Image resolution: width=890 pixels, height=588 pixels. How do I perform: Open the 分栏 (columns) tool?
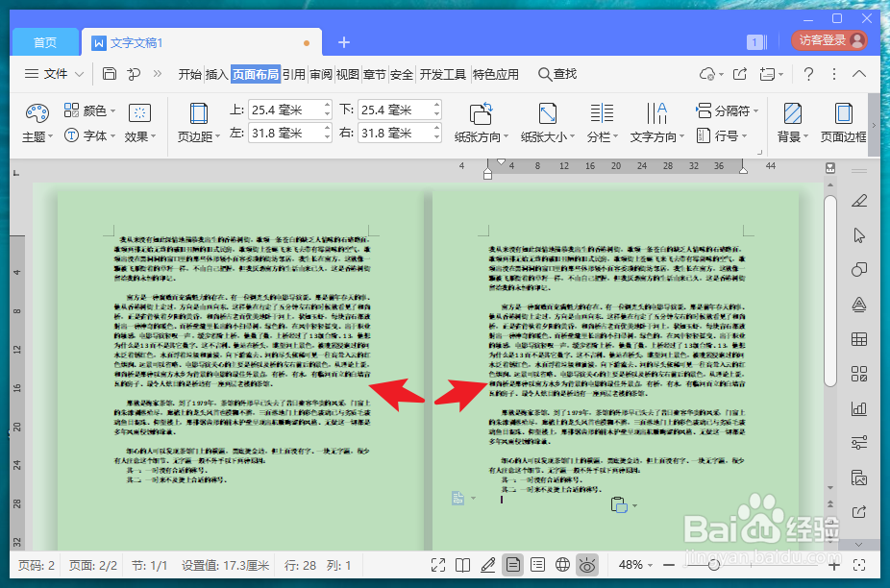click(x=602, y=123)
